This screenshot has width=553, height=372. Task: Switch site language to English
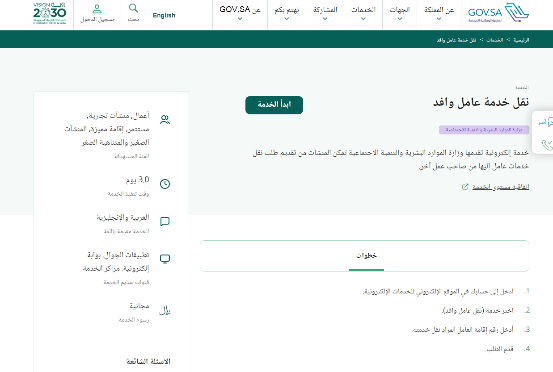pos(164,15)
